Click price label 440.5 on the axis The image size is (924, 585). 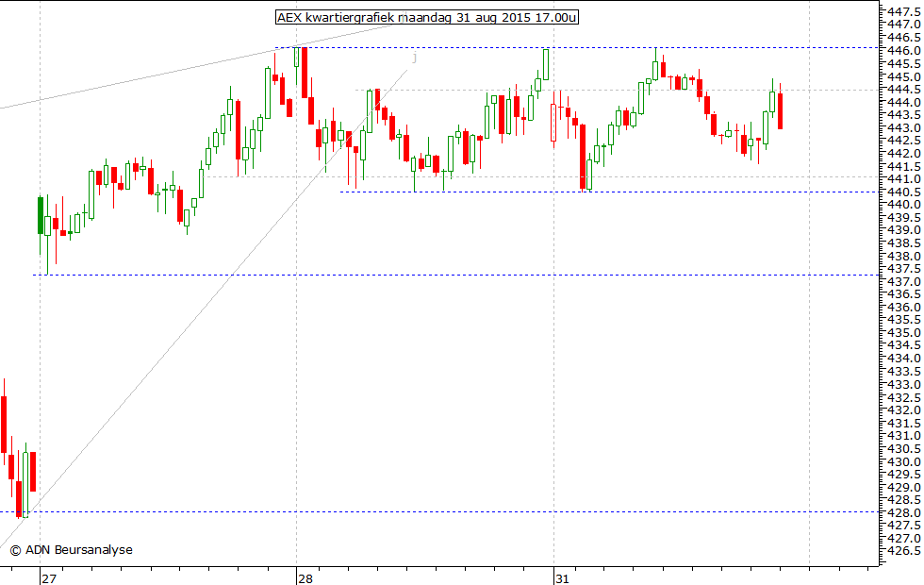(x=903, y=192)
